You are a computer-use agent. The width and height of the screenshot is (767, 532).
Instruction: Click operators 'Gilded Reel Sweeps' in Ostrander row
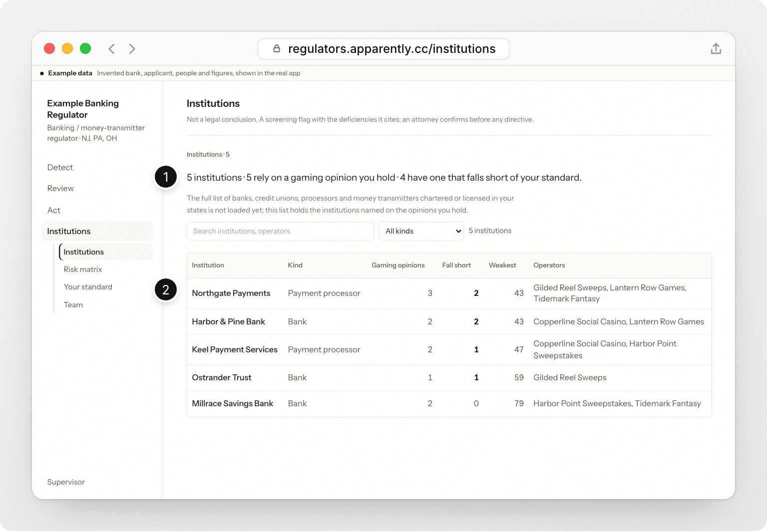point(570,378)
